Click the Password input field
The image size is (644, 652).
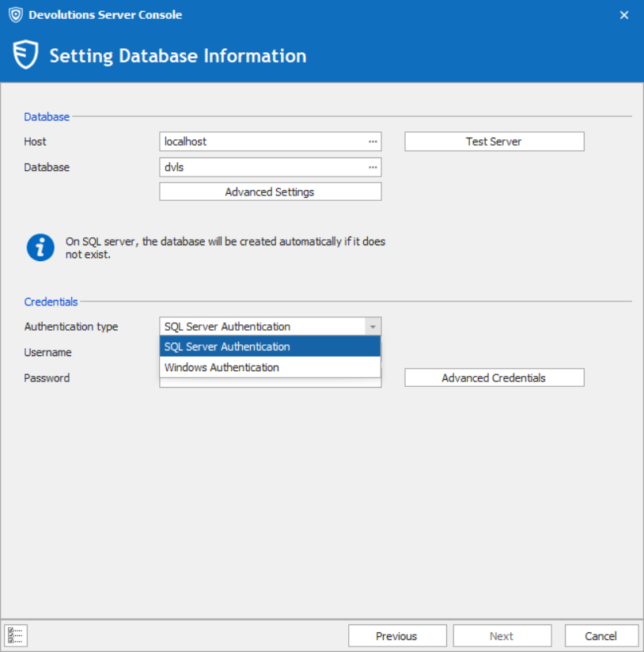click(270, 383)
